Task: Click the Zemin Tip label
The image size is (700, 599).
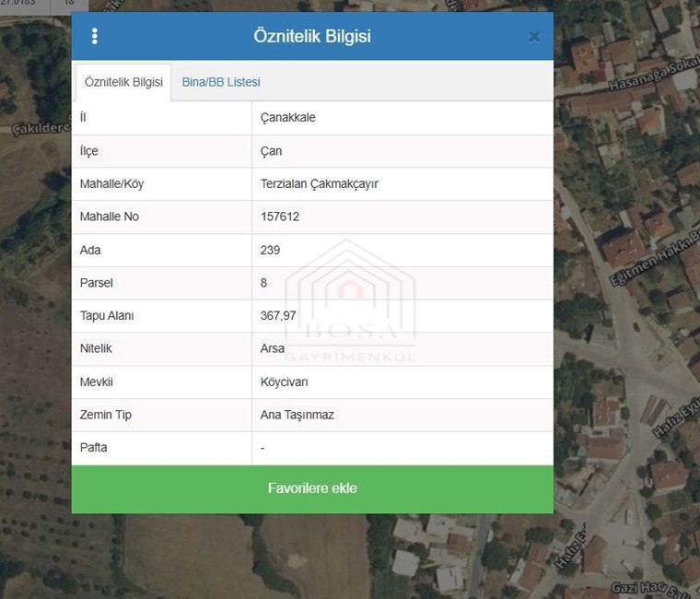Action: coord(105,415)
